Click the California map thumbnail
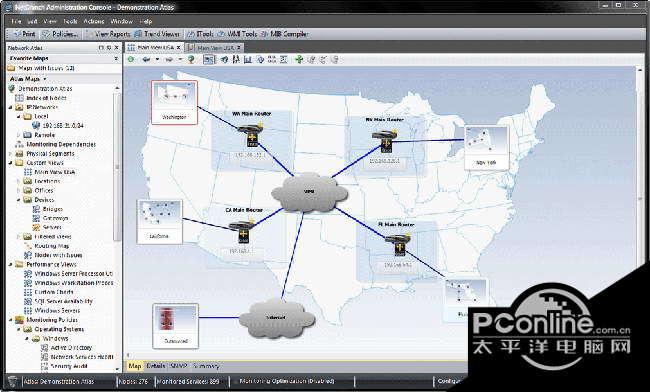Image resolution: width=650 pixels, height=392 pixels. (x=159, y=222)
